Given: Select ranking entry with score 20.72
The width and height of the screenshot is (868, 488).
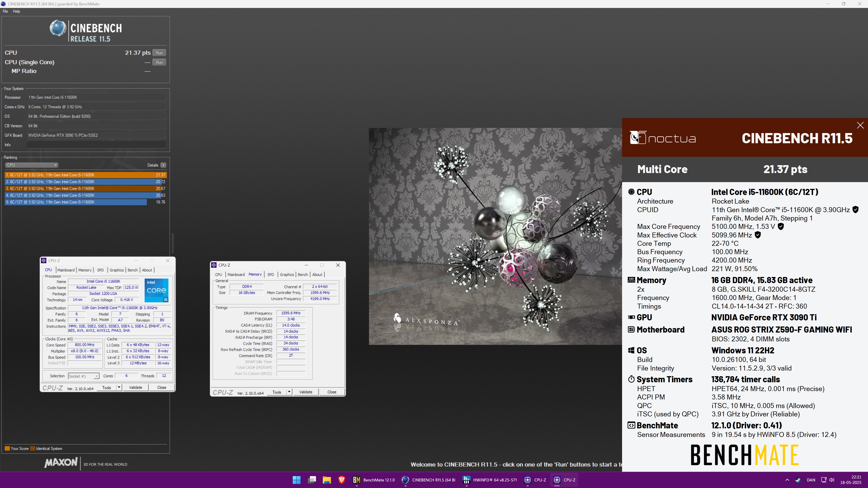Looking at the screenshot, I should tap(86, 181).
